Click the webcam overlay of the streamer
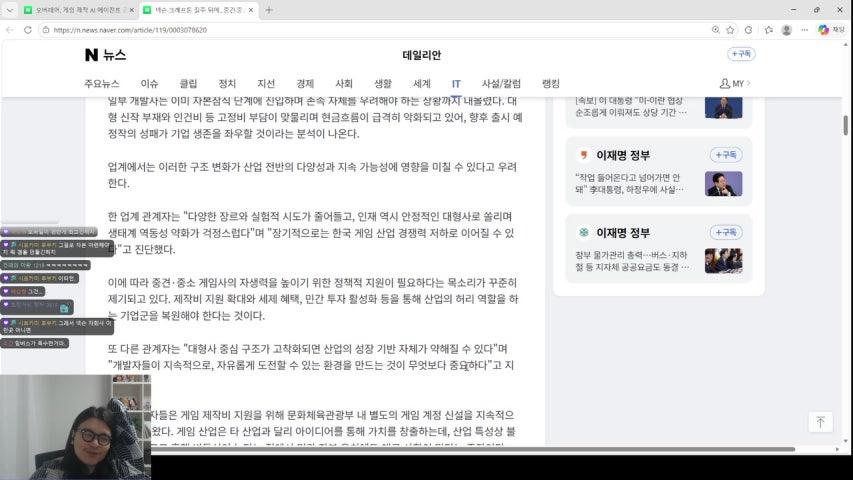 click(76, 427)
